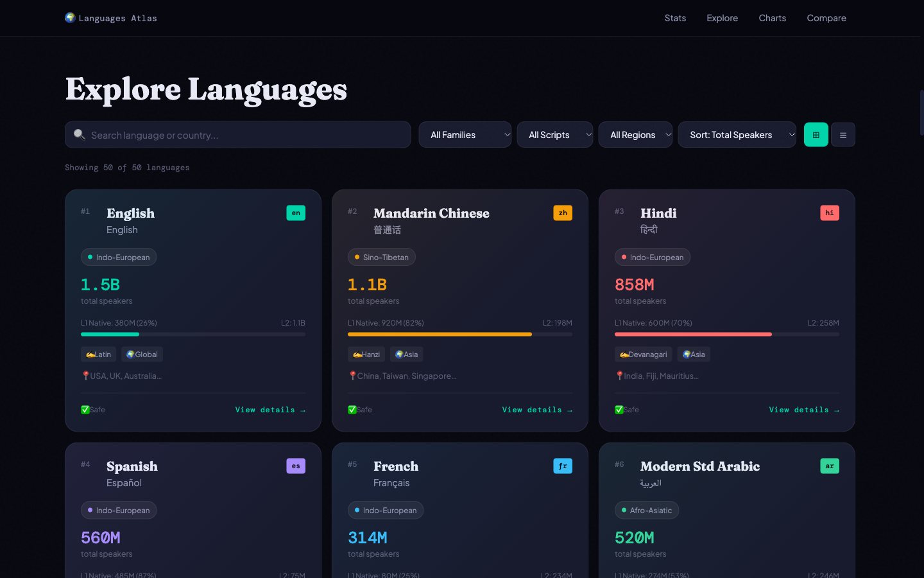Open the All Regions dropdown
Viewport: 924px width, 578px height.
click(636, 135)
